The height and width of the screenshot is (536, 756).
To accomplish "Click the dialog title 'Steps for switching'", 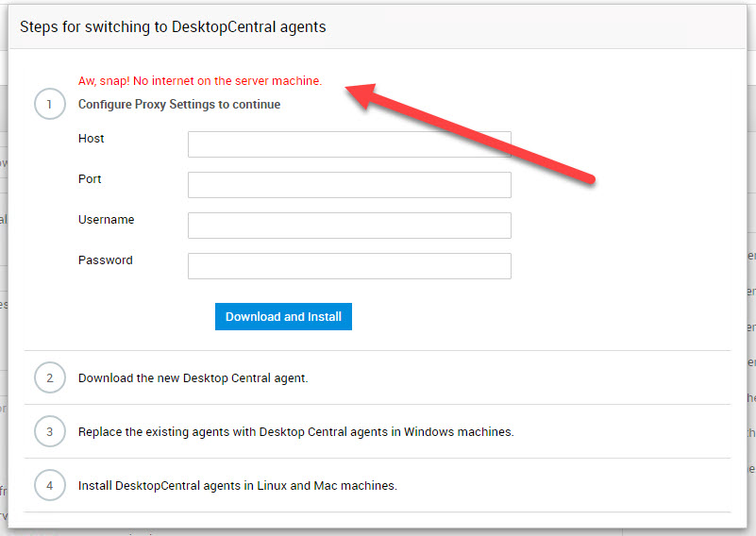I will click(x=173, y=27).
